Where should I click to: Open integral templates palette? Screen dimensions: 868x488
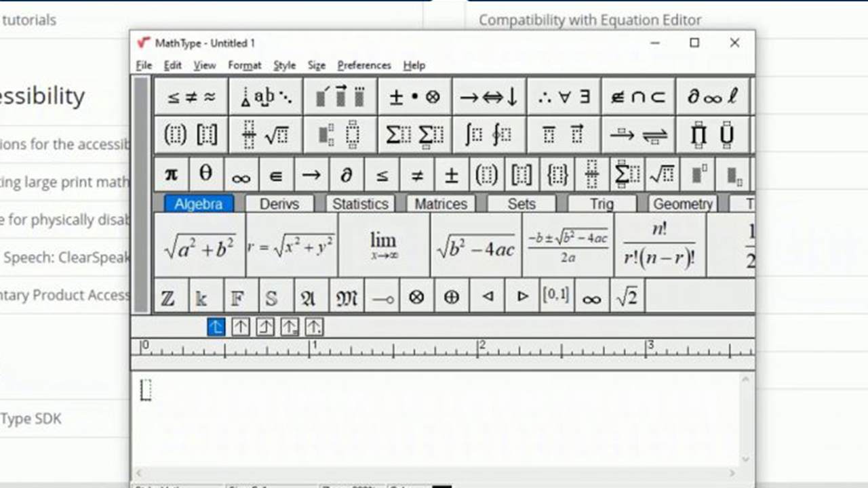pyautogui.click(x=490, y=135)
